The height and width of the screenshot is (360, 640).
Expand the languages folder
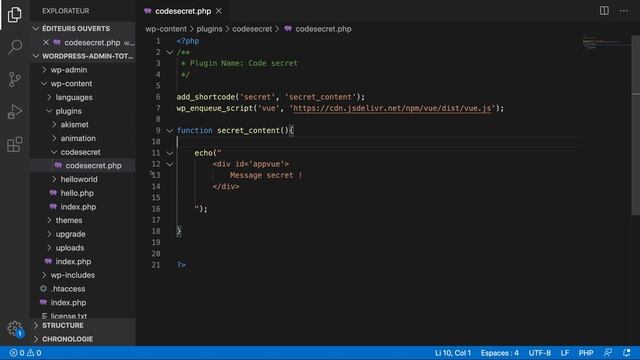[82, 97]
